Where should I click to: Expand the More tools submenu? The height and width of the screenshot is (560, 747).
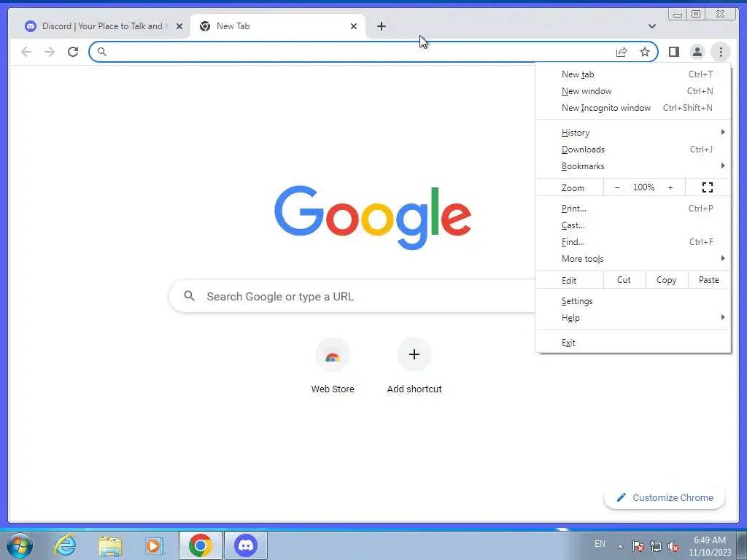tap(633, 259)
